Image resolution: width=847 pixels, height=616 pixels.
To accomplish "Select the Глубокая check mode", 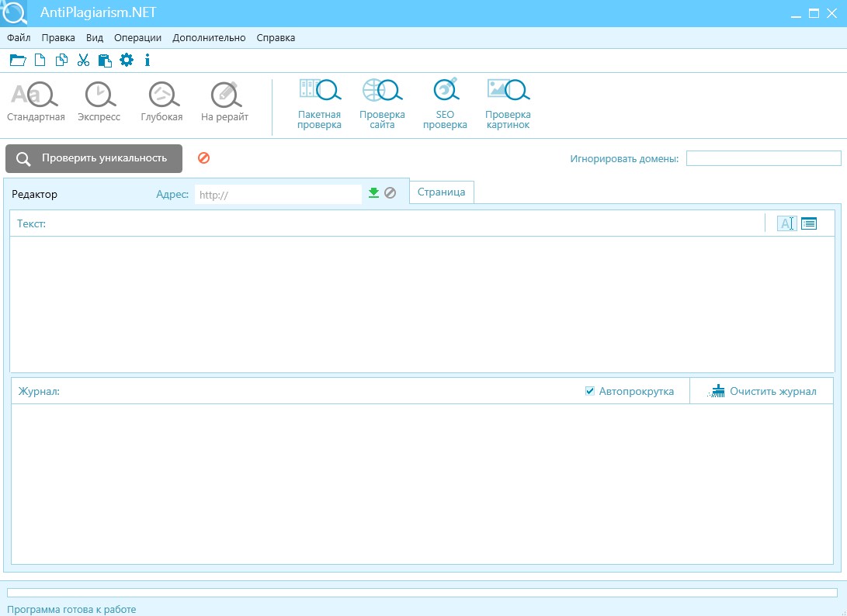I will tap(162, 102).
